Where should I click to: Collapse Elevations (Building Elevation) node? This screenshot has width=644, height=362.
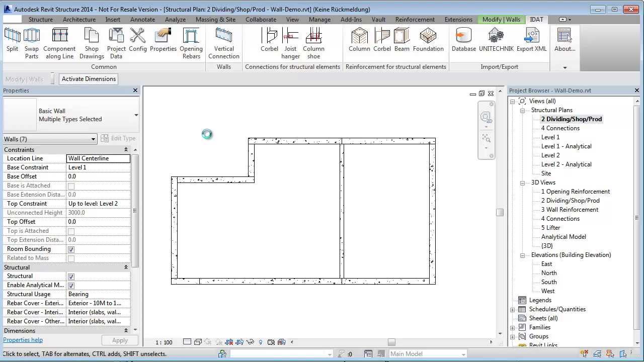[x=523, y=255]
